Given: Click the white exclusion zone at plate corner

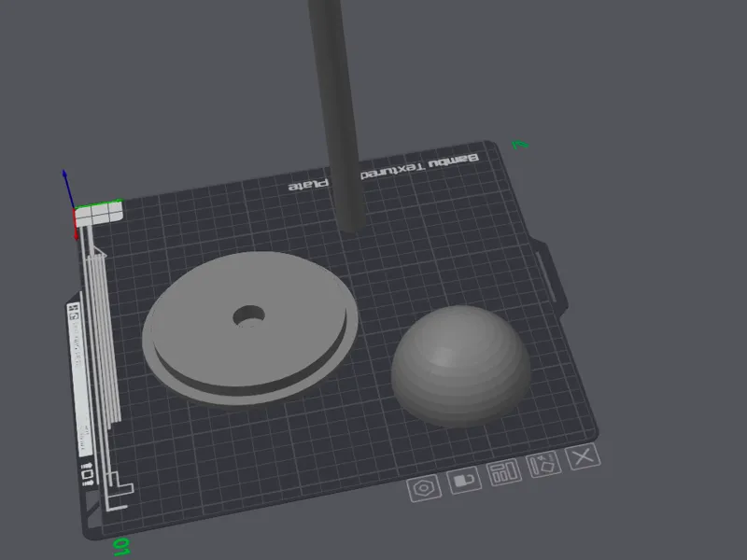Looking at the screenshot, I should 99,214.
